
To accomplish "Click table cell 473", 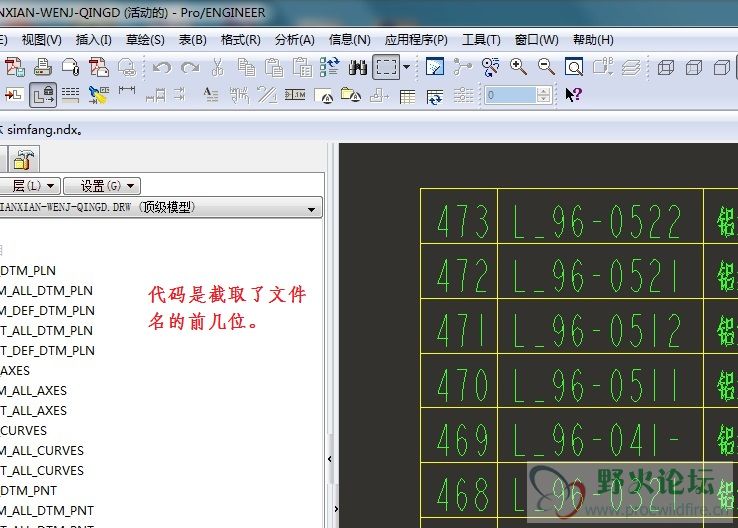I will 459,216.
